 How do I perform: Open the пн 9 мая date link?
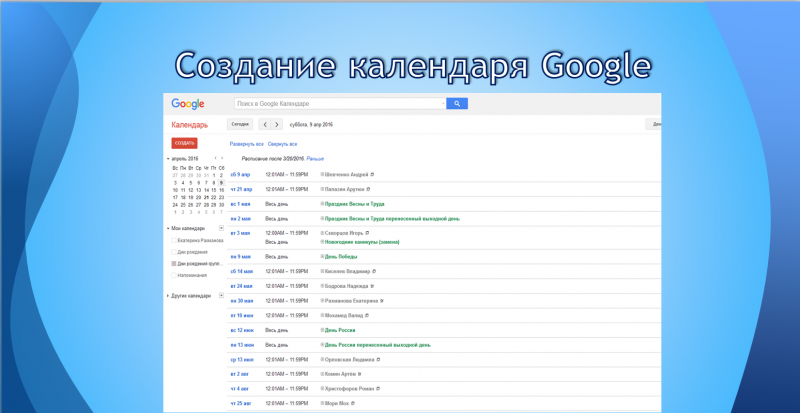tap(240, 257)
